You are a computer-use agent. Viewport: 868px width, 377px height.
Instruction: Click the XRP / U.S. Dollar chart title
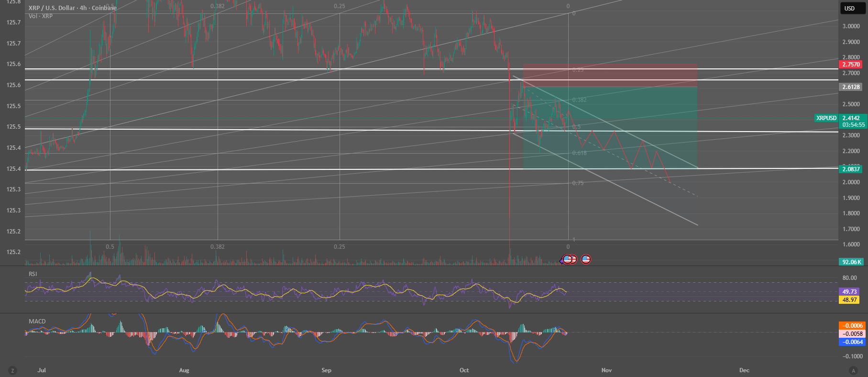pos(72,8)
